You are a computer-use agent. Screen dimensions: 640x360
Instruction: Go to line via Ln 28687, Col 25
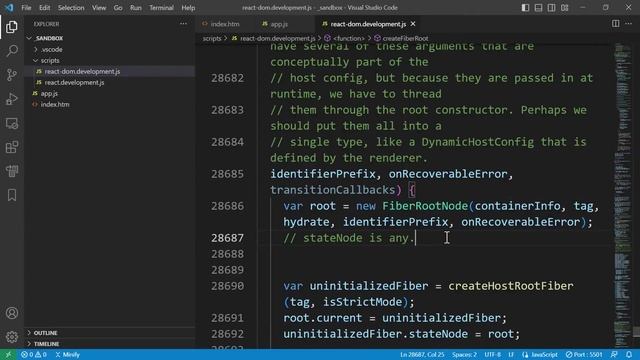(x=422, y=355)
